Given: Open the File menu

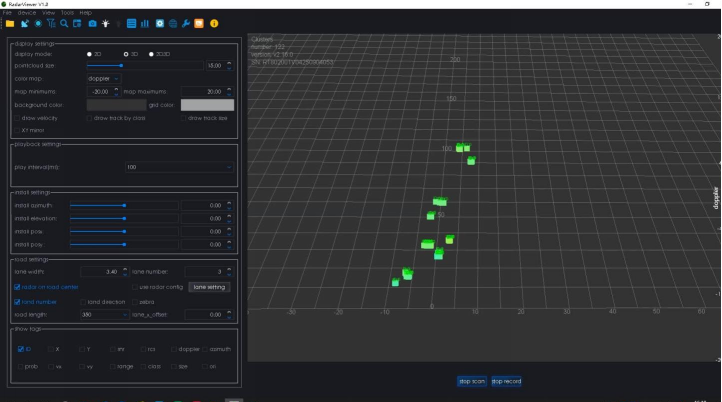Looking at the screenshot, I should [7, 13].
